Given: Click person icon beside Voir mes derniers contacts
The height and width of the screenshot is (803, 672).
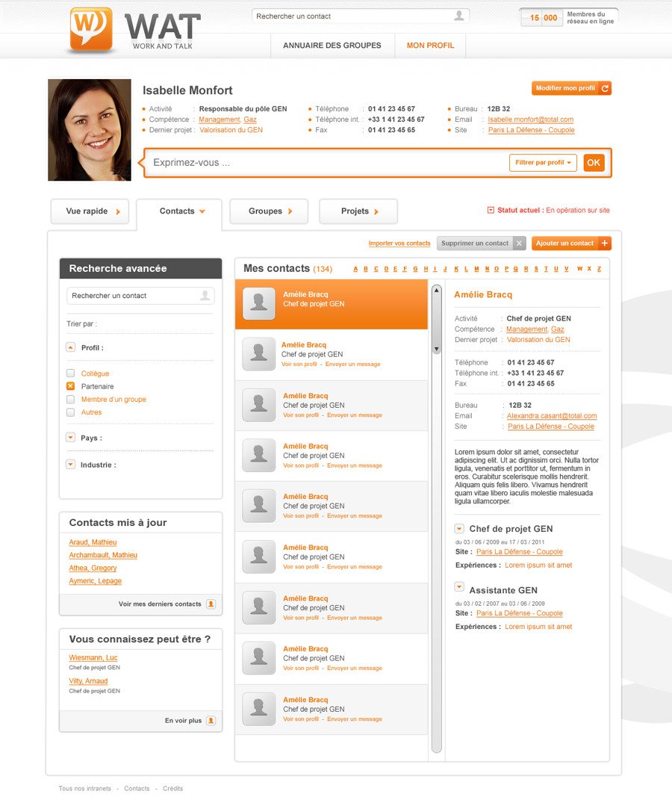Looking at the screenshot, I should point(211,604).
